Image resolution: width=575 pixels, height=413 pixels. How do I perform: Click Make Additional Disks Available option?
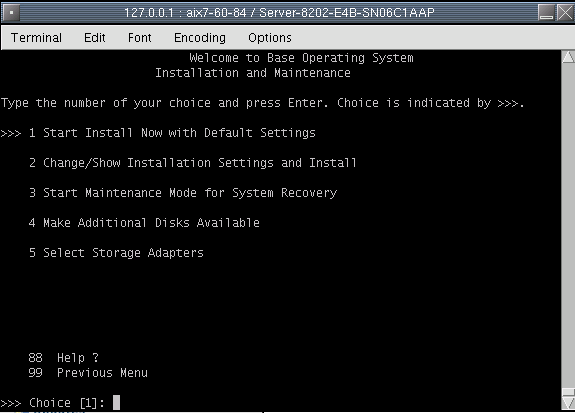point(144,223)
